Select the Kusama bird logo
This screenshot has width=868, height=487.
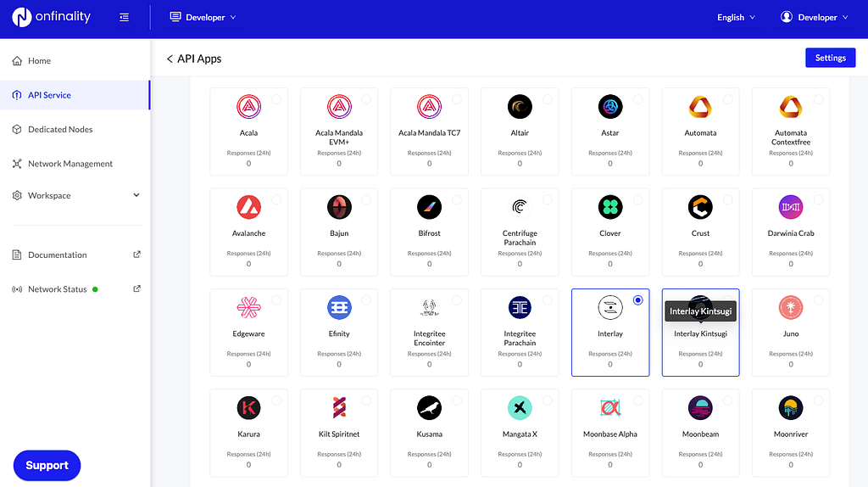point(429,408)
